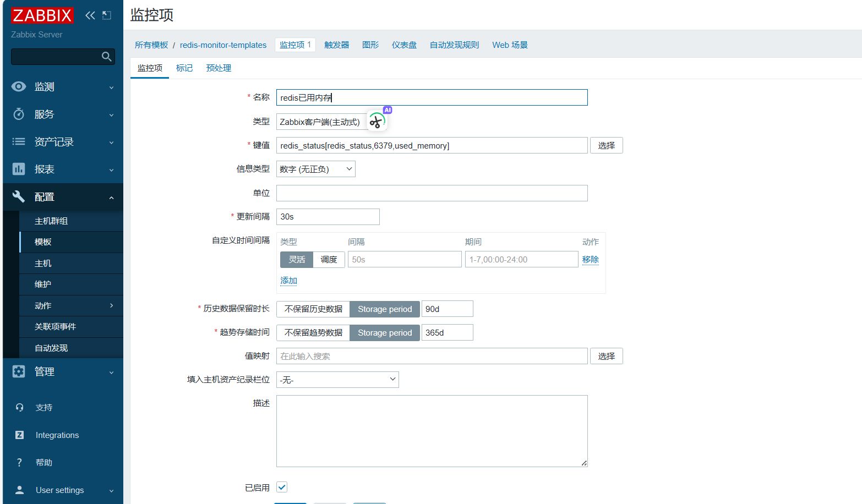
Task: Uncheck the 已启用 checkbox
Action: 282,487
